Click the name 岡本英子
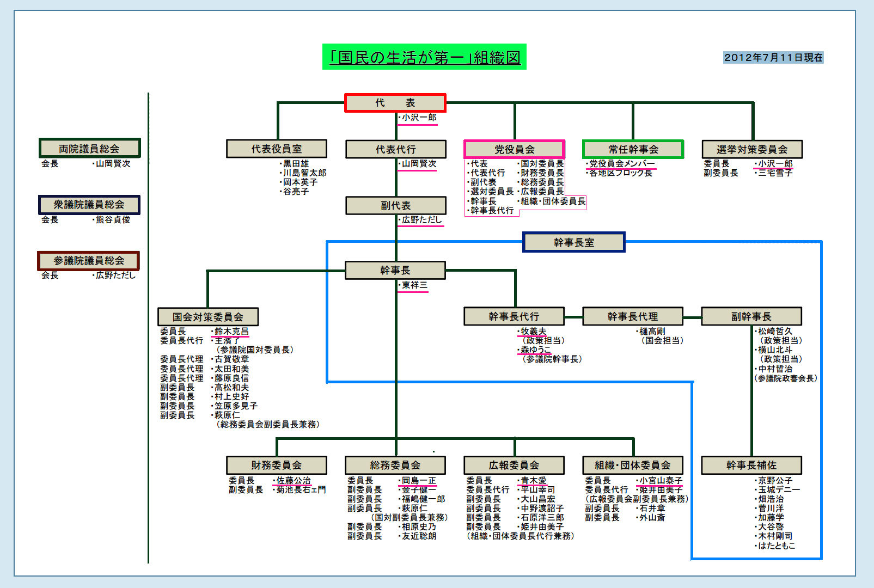874x588 pixels. click(300, 182)
